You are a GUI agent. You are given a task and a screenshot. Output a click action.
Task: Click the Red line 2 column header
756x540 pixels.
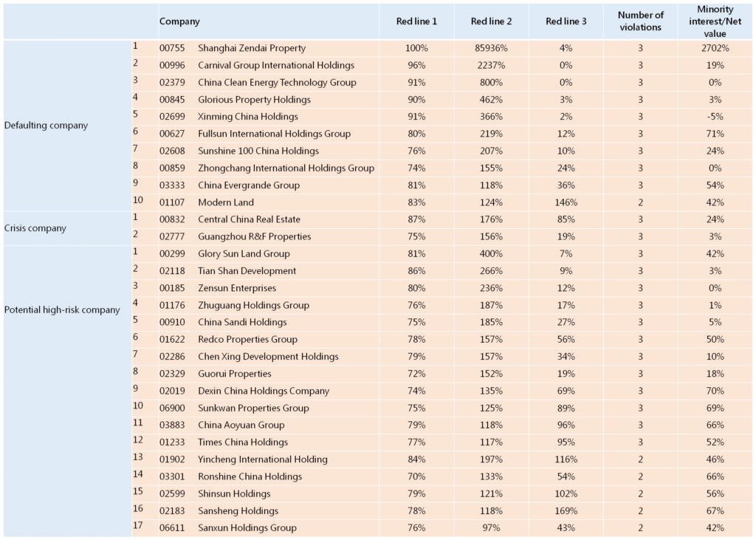tap(491, 21)
